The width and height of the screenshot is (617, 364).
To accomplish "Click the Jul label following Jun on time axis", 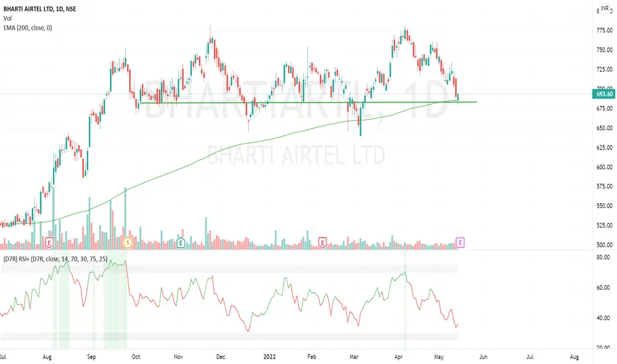I will (x=530, y=357).
